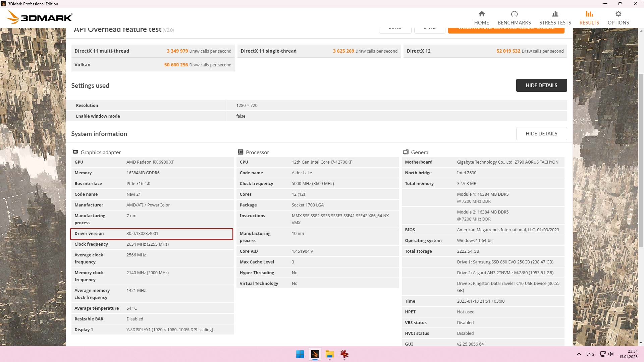Click the Home house icon
The height and width of the screenshot is (362, 644).
(x=481, y=14)
